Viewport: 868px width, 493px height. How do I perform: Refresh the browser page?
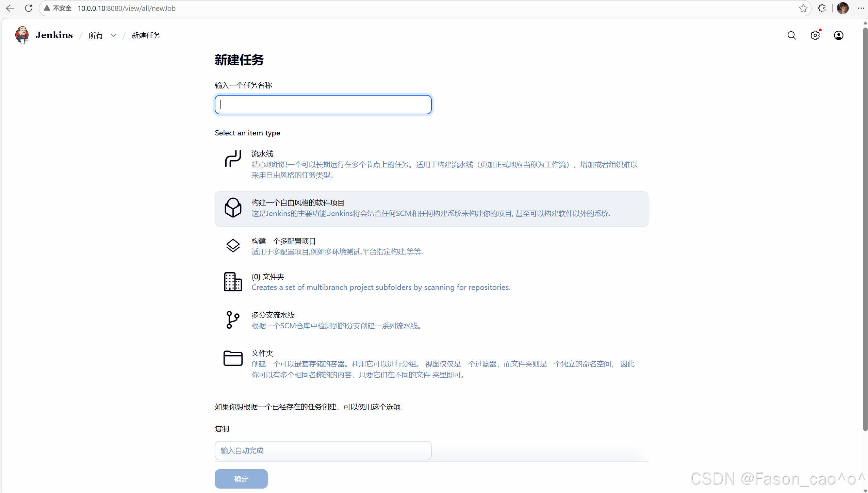(29, 8)
